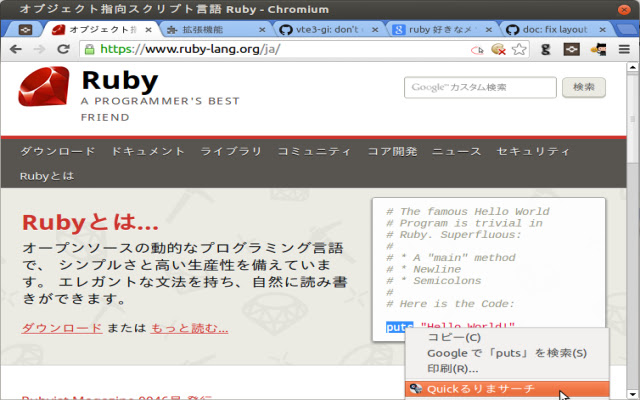Image resolution: width=640 pixels, height=400 pixels.
Task: Click the hat character extension icon
Action: click(x=598, y=49)
